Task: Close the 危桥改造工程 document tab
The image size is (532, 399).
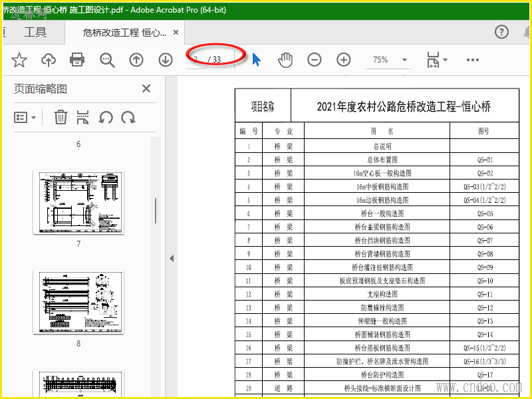Action: 176,32
